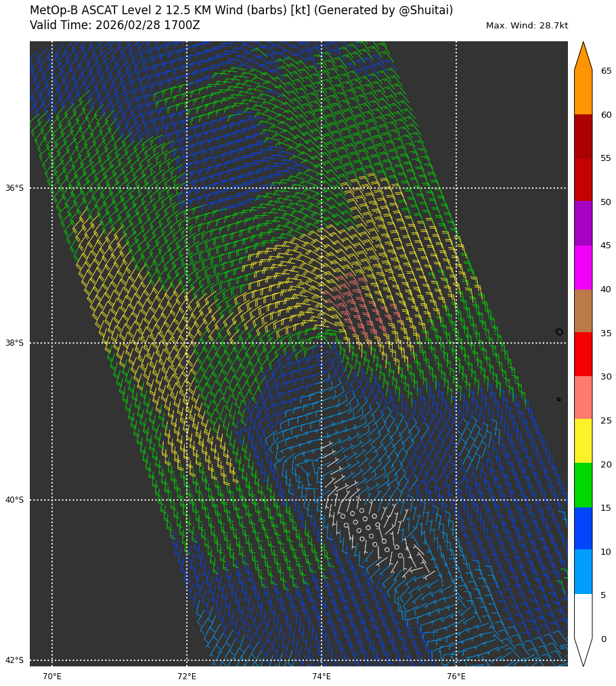Choose the light blue 5–10 kt swatch
The width and height of the screenshot is (616, 686).
point(583,572)
